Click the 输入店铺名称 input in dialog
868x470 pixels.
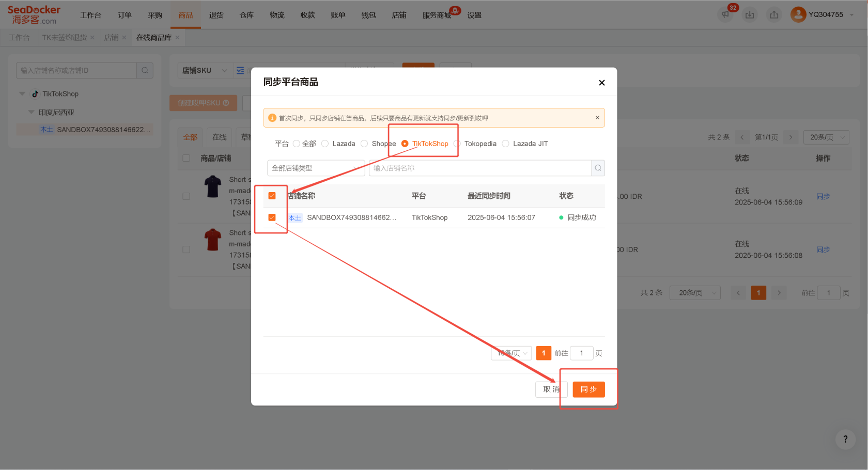pyautogui.click(x=480, y=168)
